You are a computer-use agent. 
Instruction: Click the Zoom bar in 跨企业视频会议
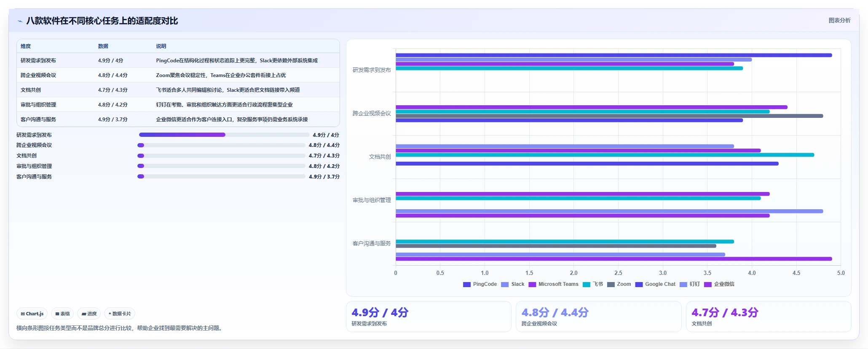609,116
